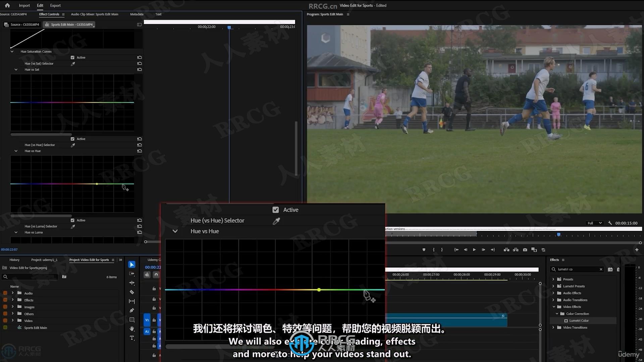Clear the Effects search with X
Image resolution: width=644 pixels, height=362 pixels.
pos(601,269)
